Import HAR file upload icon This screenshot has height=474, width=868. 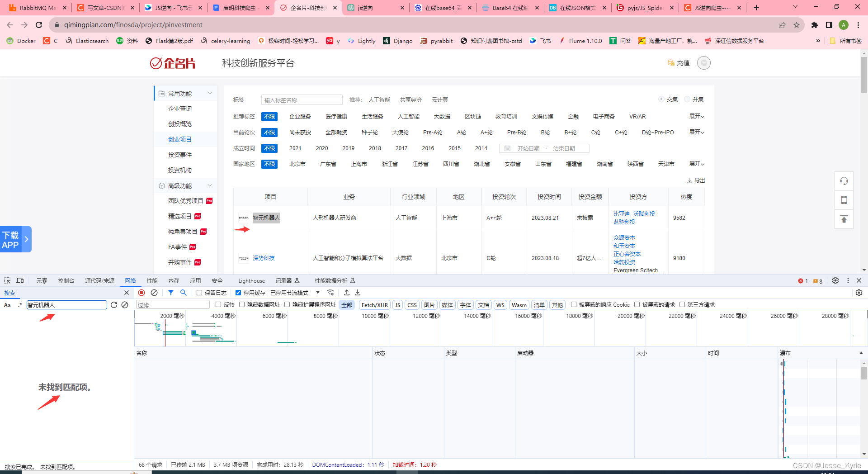pos(347,293)
